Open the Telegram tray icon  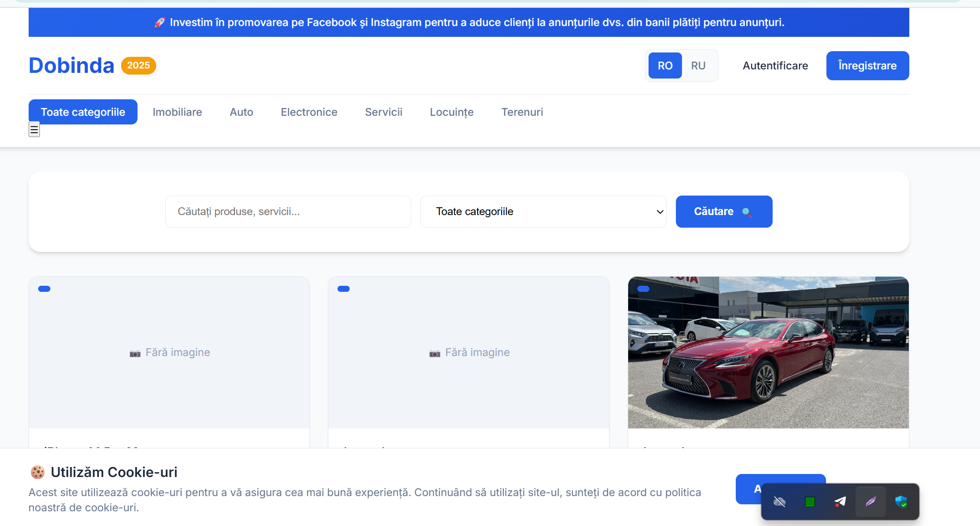coord(840,502)
